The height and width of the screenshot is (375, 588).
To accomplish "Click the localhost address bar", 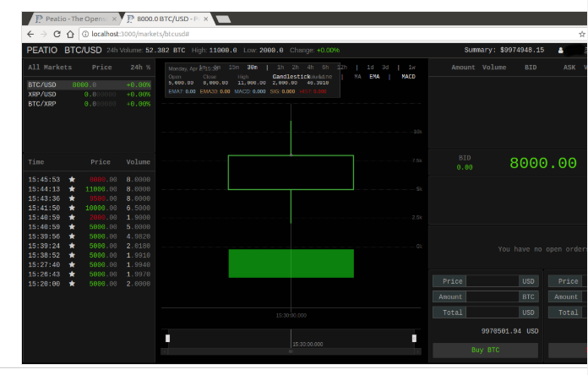I will (330, 34).
